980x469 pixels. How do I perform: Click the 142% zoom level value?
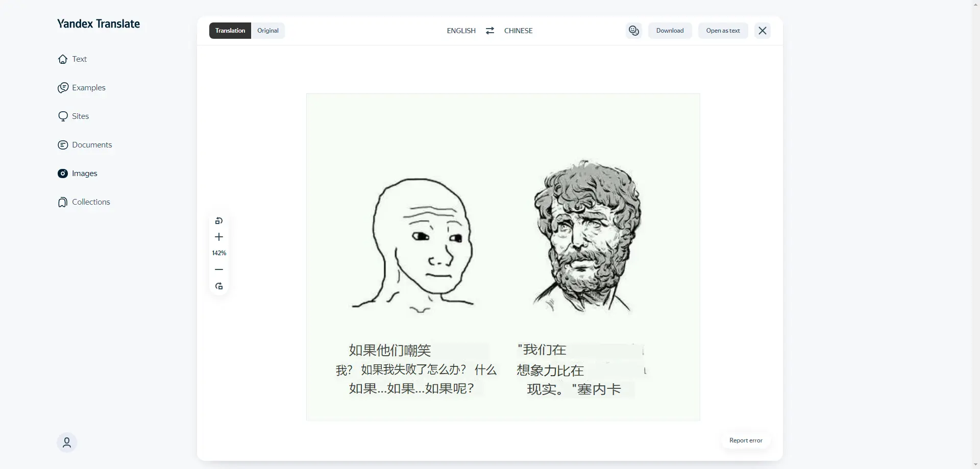click(219, 253)
